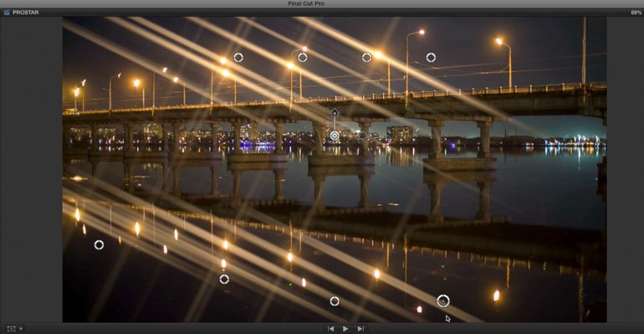Jump to the next edit point

pos(360,329)
